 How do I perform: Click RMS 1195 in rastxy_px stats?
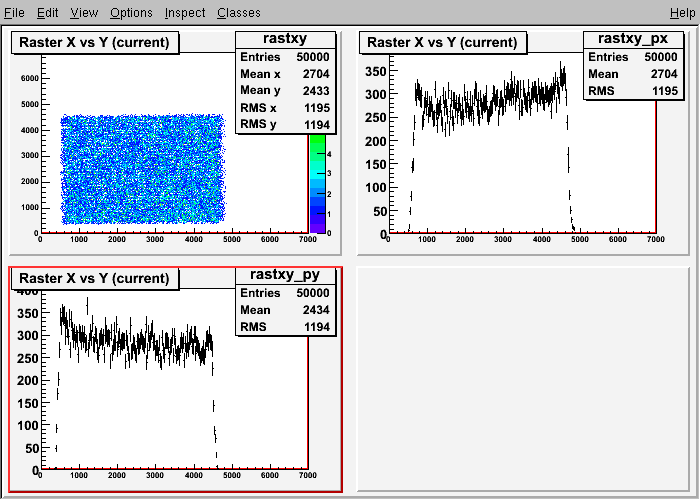coord(633,91)
